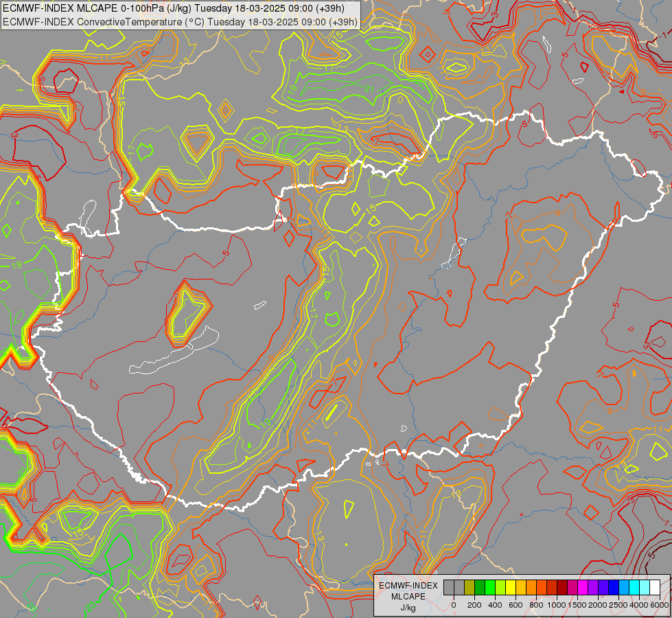Click the ConvectiveTemperature title line
672x618 pixels.
coord(181,22)
